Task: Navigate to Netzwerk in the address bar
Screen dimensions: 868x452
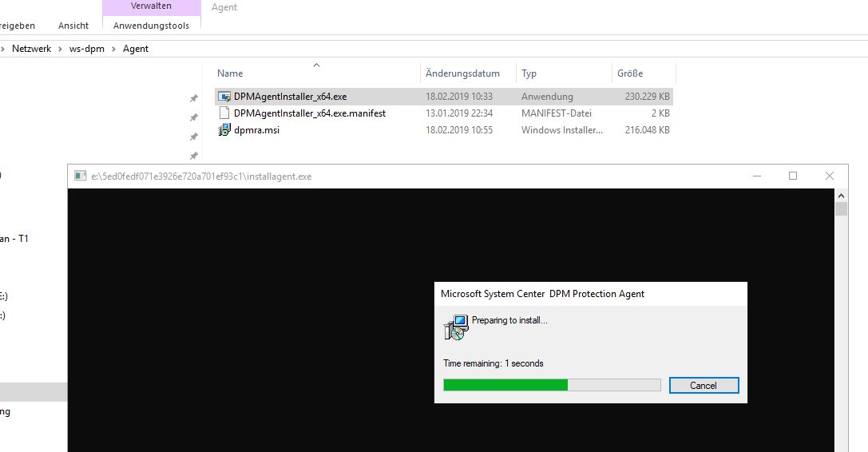Action: pos(32,49)
